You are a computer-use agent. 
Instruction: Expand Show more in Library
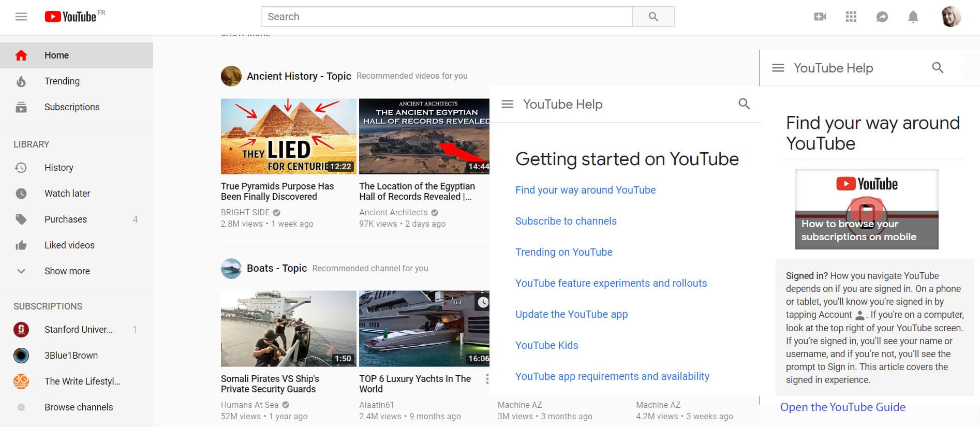pyautogui.click(x=67, y=271)
